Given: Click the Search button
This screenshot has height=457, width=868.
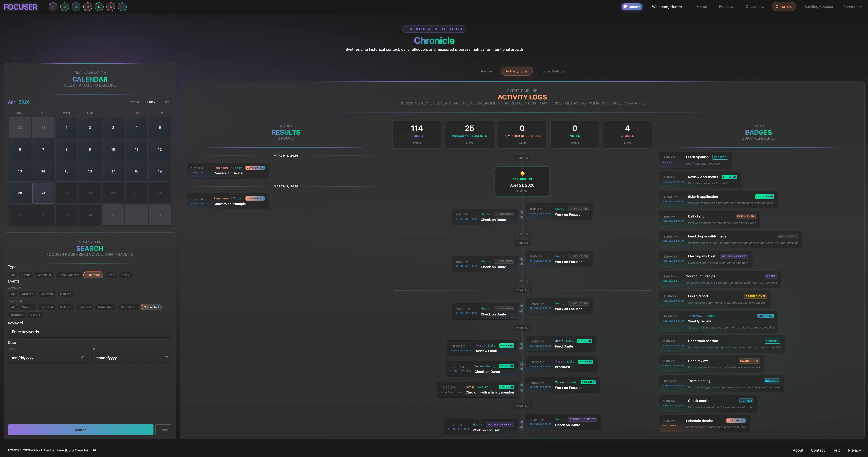Looking at the screenshot, I should pos(80,430).
